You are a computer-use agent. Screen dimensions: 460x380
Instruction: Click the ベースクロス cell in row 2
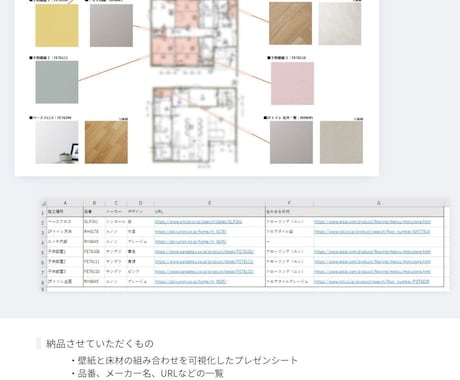65,222
